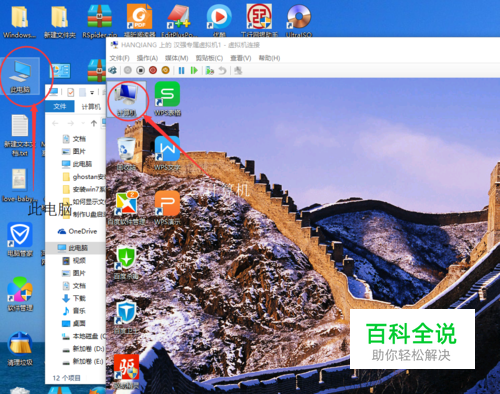Select highlighted 此电脑 node in Explorer tree
500x394 pixels.
pos(75,248)
